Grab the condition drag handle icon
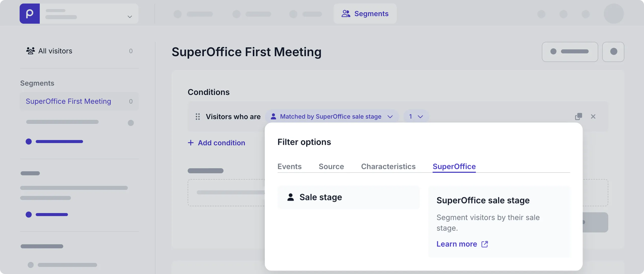 point(198,117)
